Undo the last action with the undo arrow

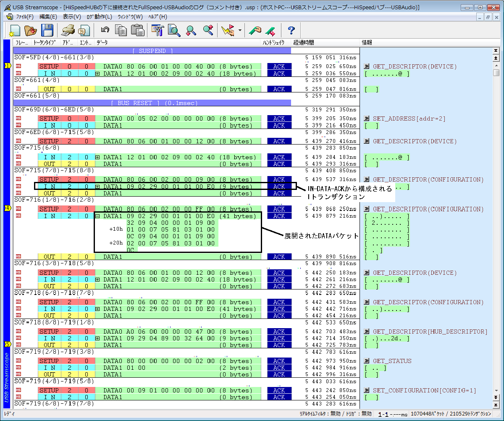(x=105, y=30)
